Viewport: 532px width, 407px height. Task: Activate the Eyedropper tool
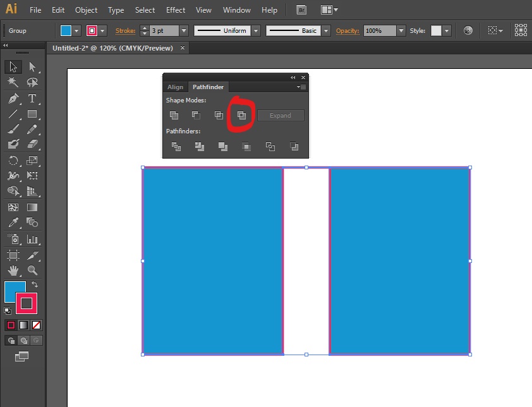[13, 222]
